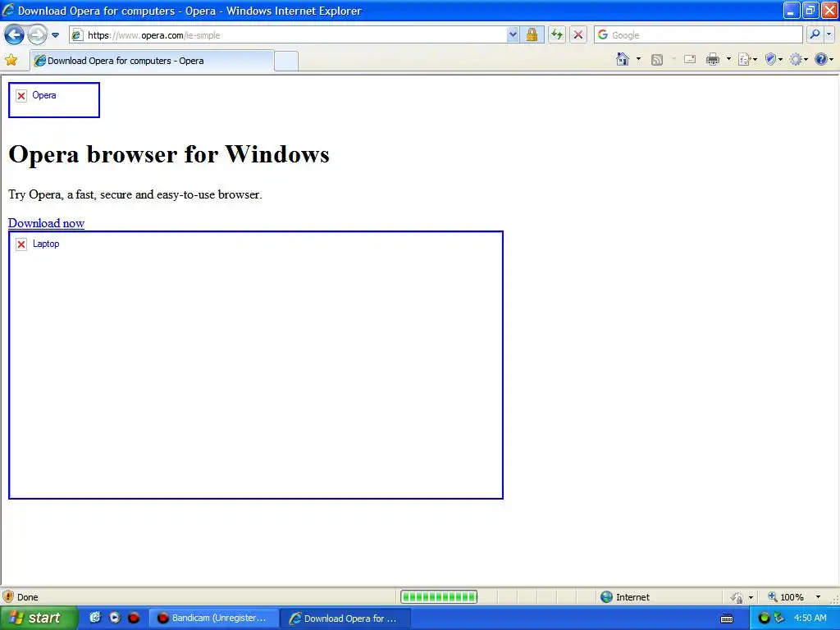
Task: Launch the media player Quick Launch icon
Action: 115,618
